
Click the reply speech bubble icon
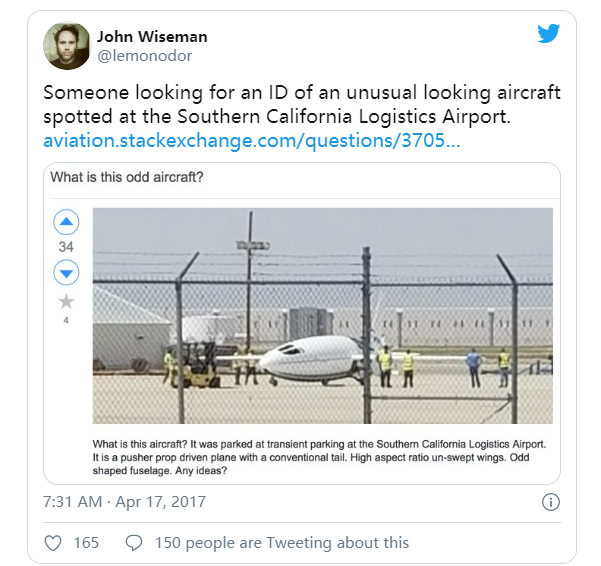click(134, 542)
